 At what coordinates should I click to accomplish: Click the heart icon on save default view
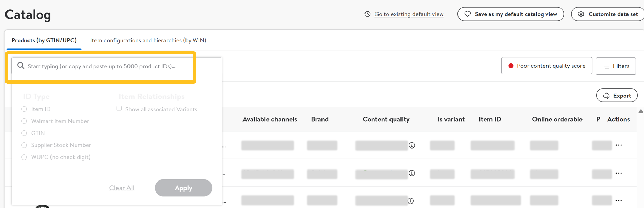467,14
